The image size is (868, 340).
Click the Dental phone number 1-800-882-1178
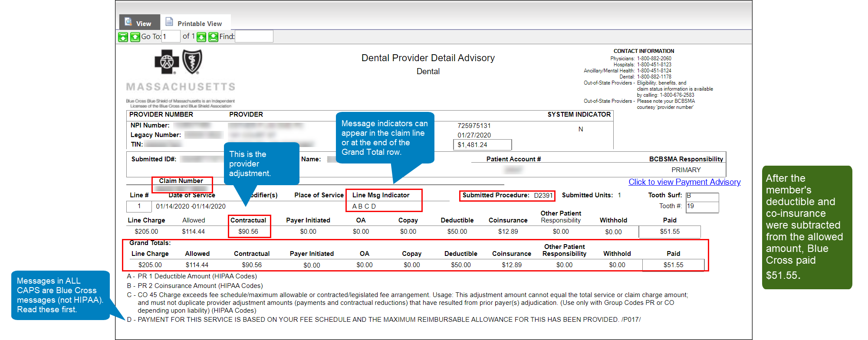click(x=654, y=77)
